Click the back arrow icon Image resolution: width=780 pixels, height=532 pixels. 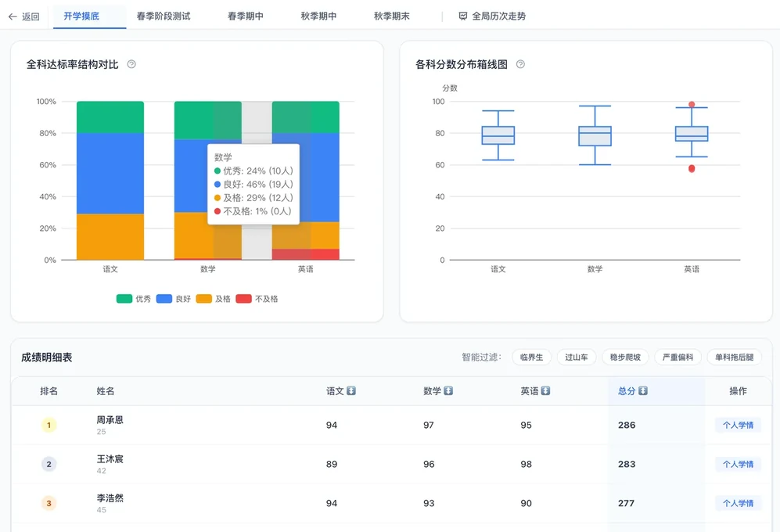coord(13,16)
